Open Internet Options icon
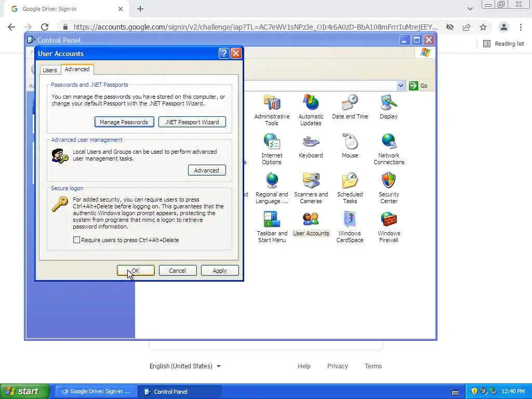The height and width of the screenshot is (399, 532). pyautogui.click(x=272, y=149)
